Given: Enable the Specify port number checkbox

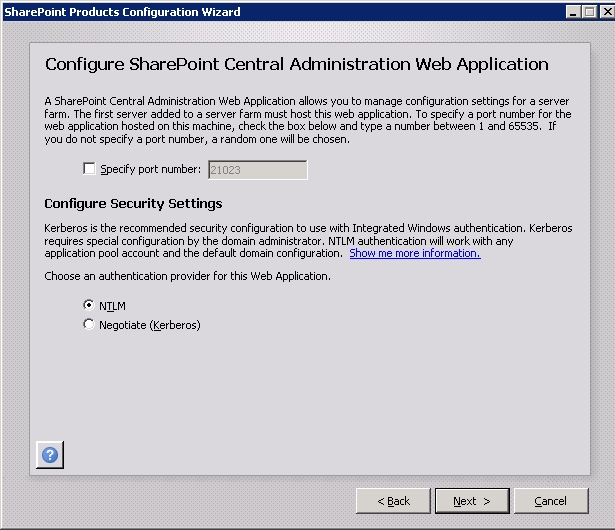Looking at the screenshot, I should (x=89, y=169).
